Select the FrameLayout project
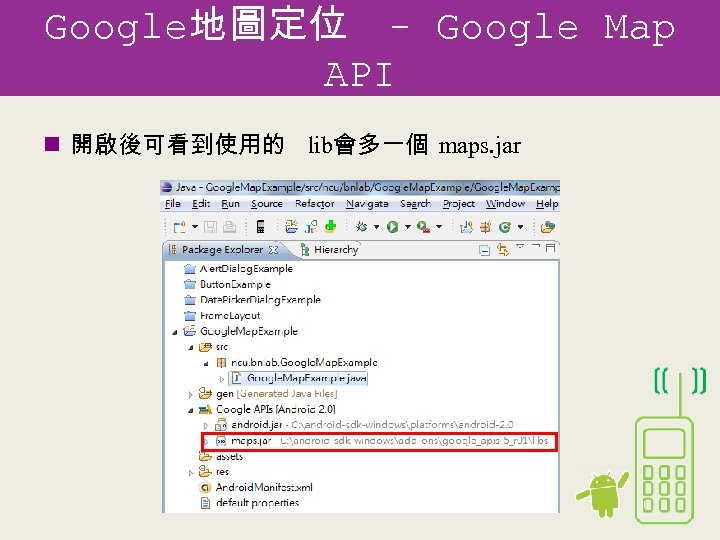Image resolution: width=720 pixels, height=540 pixels. tap(222, 315)
